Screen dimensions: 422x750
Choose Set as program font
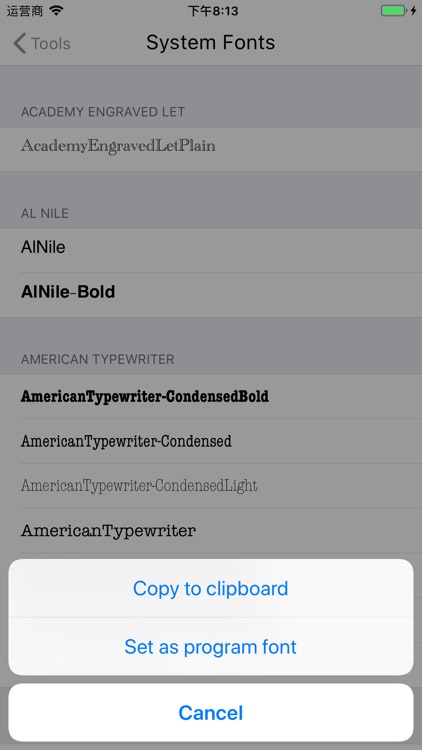(x=211, y=647)
